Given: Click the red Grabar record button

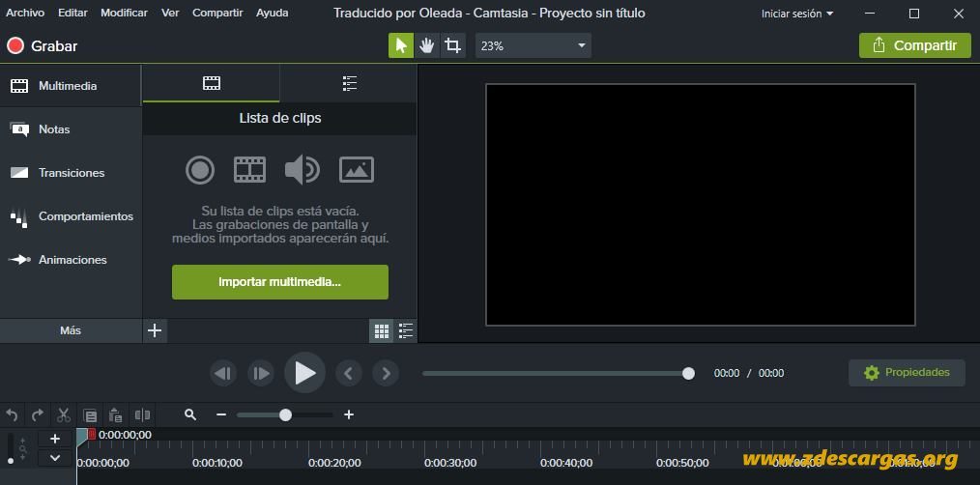Looking at the screenshot, I should tap(42, 45).
